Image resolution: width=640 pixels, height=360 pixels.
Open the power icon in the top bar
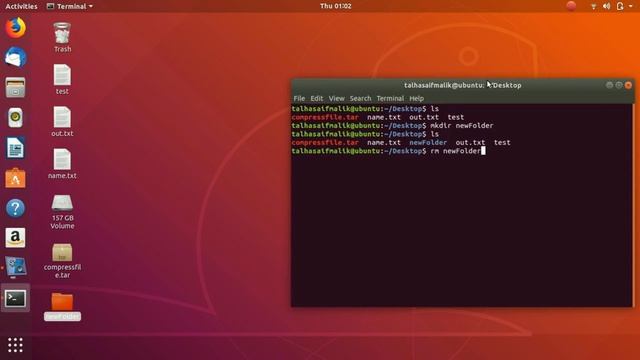click(x=620, y=6)
